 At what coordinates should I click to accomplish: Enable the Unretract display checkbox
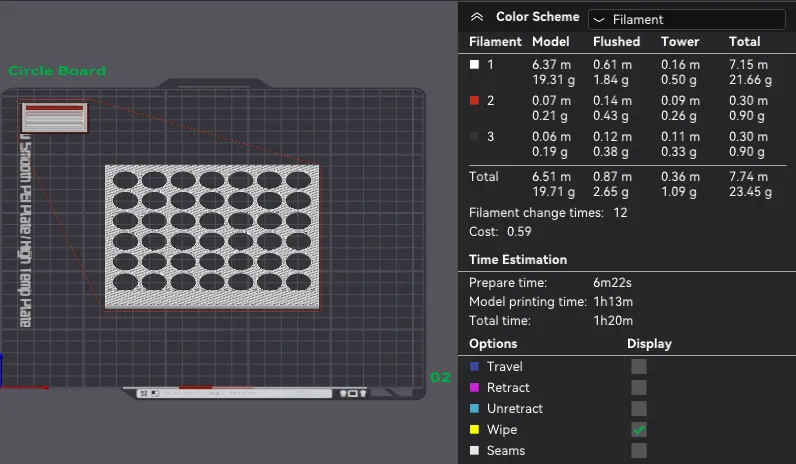(639, 408)
